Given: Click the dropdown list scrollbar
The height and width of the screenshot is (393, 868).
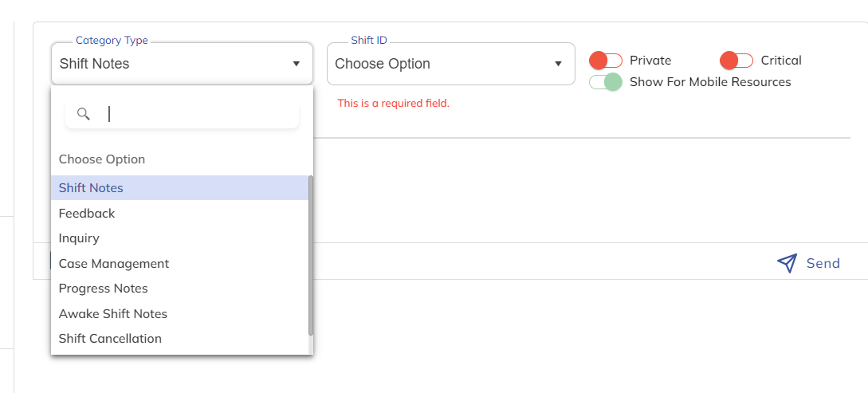Looking at the screenshot, I should [311, 255].
